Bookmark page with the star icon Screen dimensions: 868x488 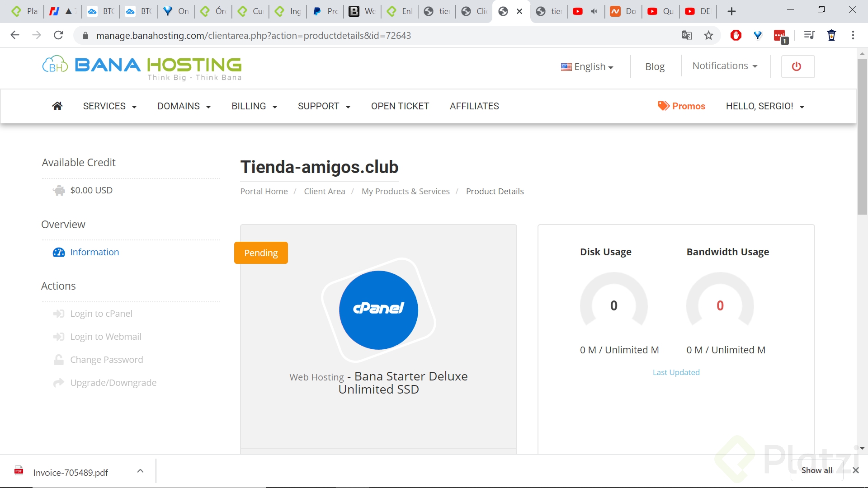pos(708,35)
